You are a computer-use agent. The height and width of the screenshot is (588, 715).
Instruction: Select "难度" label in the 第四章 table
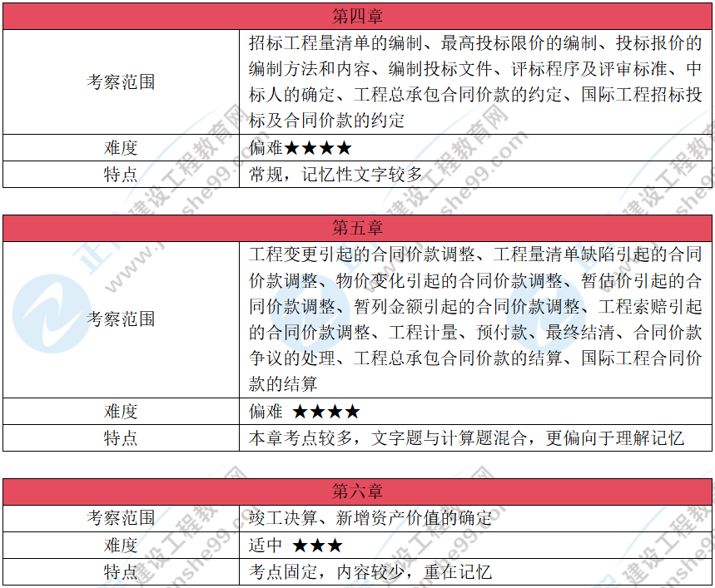(x=121, y=147)
